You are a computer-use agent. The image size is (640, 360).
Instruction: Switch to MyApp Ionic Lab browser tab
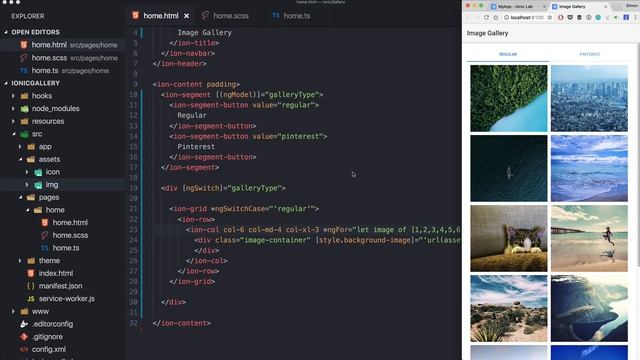[x=518, y=7]
